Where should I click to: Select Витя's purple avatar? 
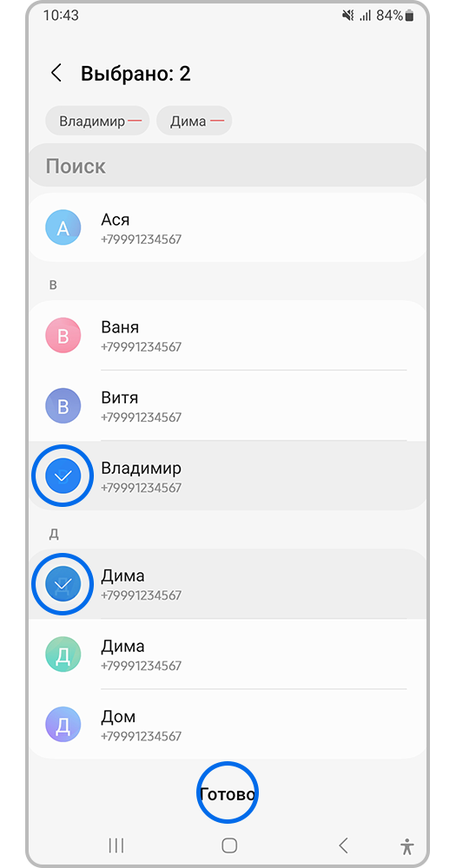(x=63, y=405)
